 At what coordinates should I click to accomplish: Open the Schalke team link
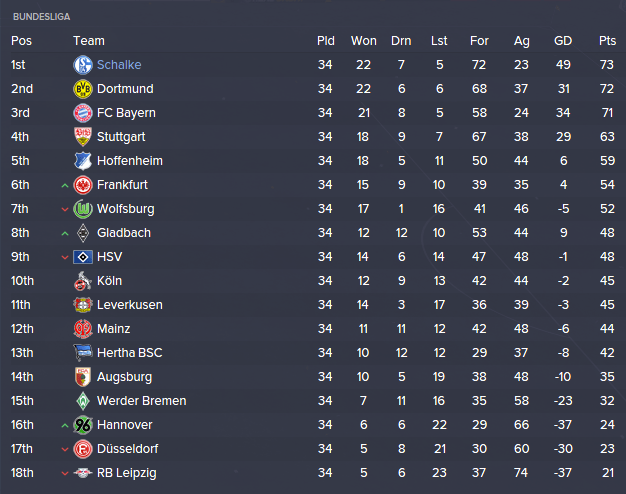point(119,65)
